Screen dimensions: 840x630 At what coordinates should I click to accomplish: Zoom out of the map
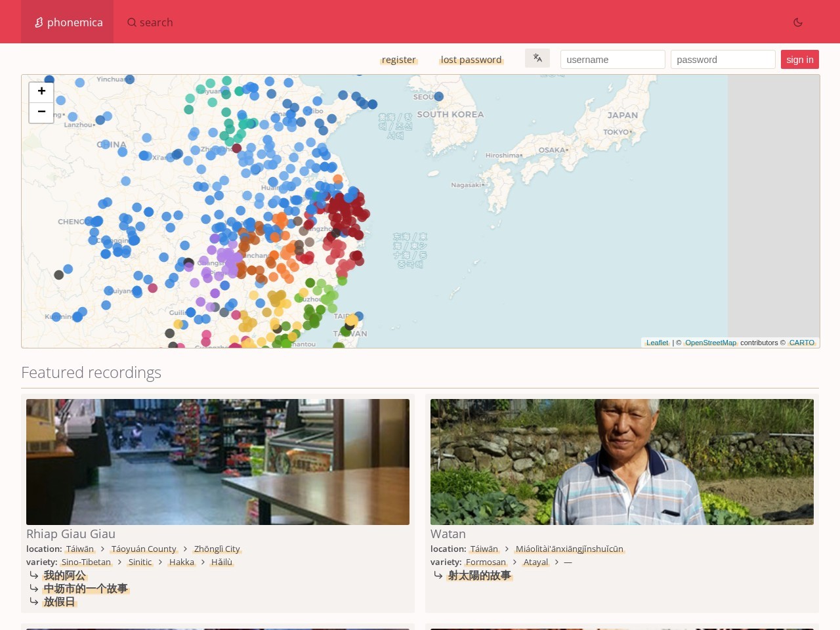pos(41,112)
